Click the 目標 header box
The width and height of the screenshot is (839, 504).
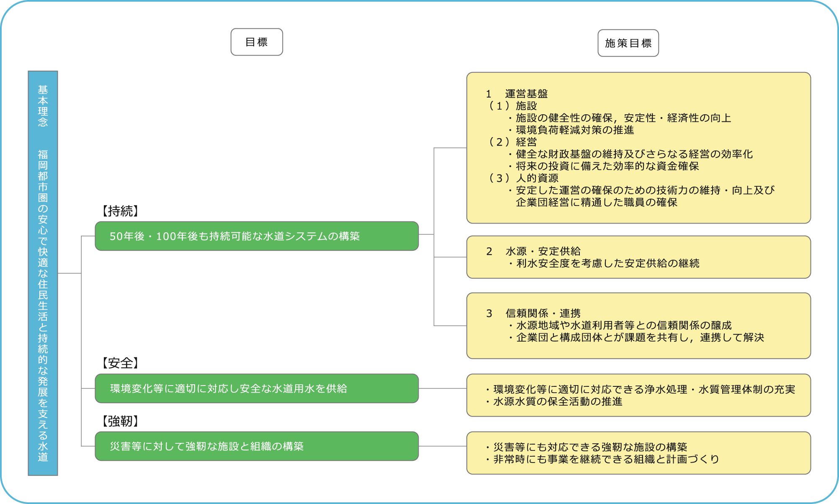tap(257, 42)
